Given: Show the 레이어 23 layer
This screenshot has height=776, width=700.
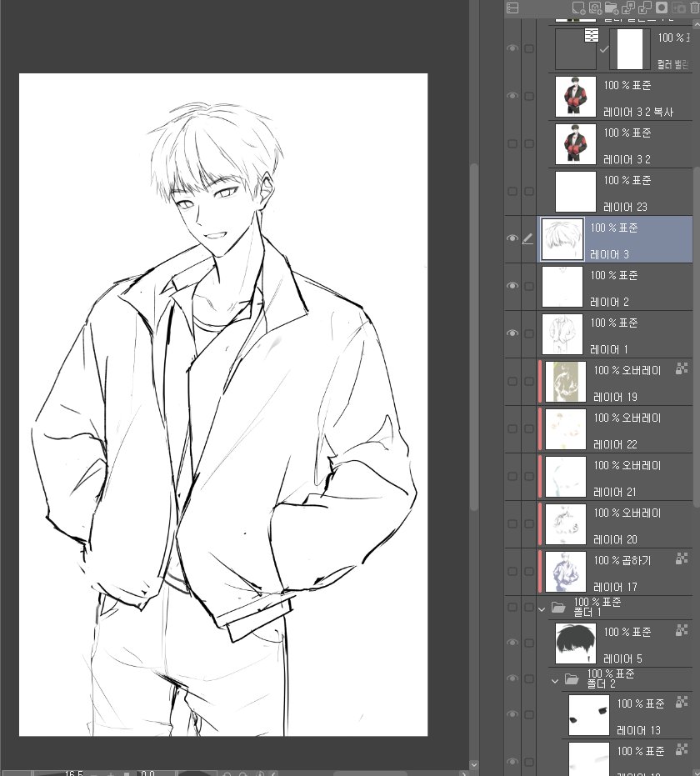Looking at the screenshot, I should click(512, 191).
